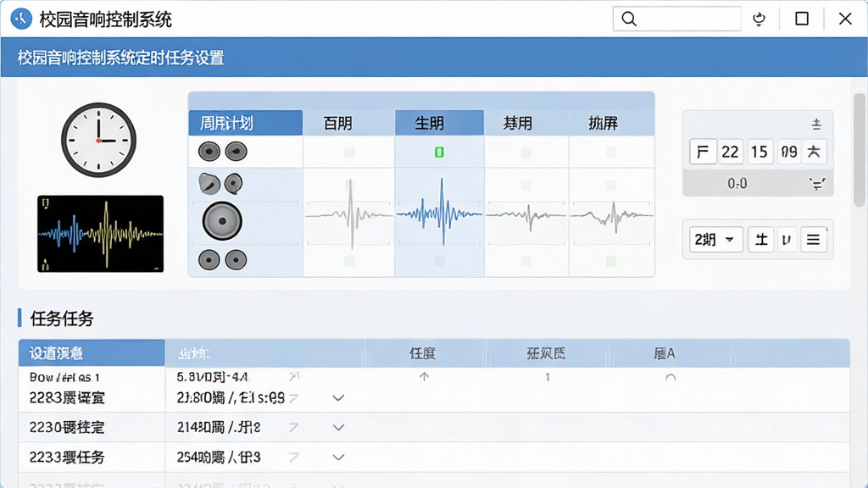Expand the chevron in the 2283 row
Viewport: 868px width, 488px height.
tap(338, 398)
